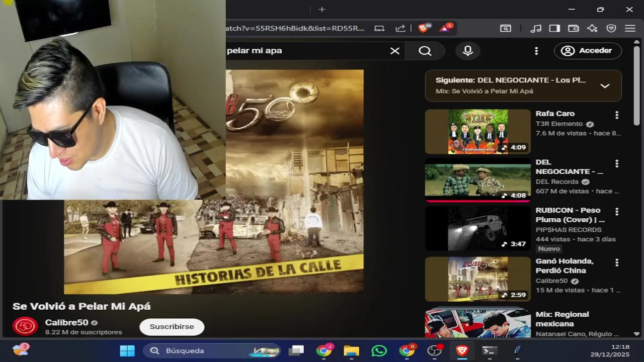This screenshot has height=362, width=644.
Task: Share this page via address bar icon
Action: point(400,29)
